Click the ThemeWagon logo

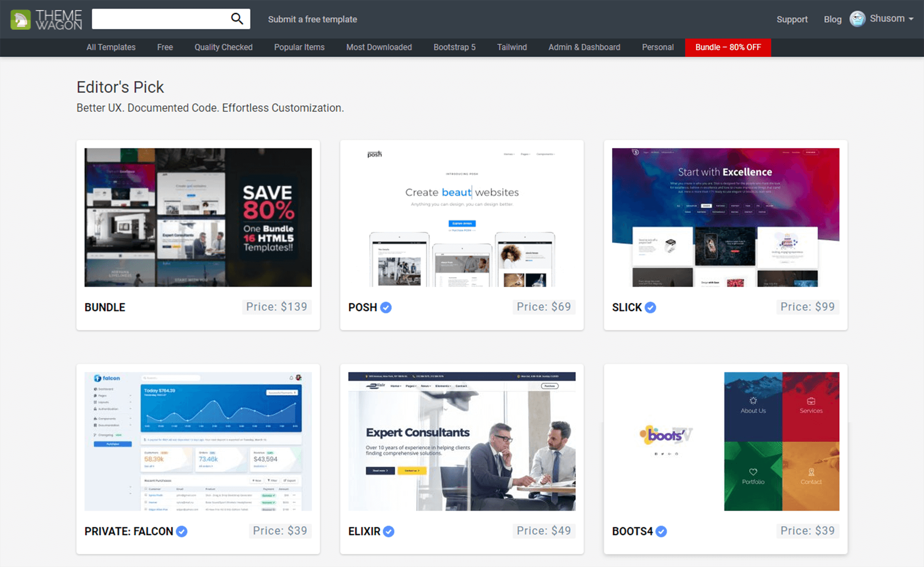pyautogui.click(x=46, y=19)
